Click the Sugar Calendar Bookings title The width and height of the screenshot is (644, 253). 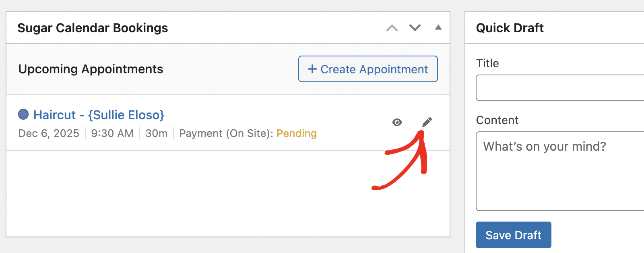pos(93,28)
